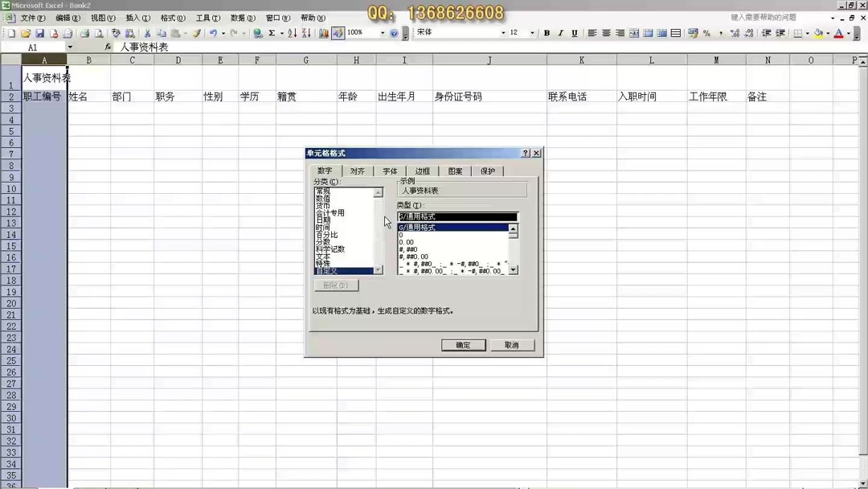The image size is (868, 489).
Task: Open the Chart Wizard icon
Action: [x=325, y=34]
